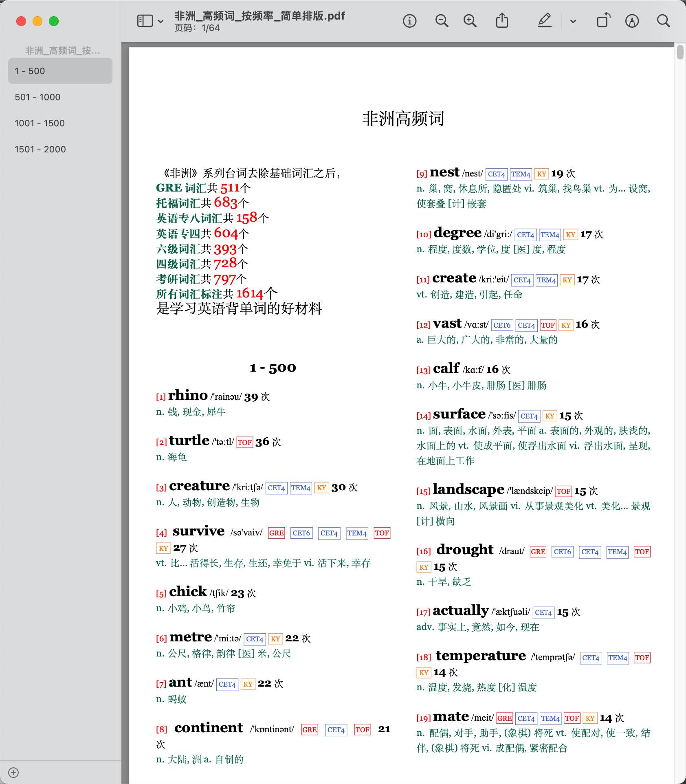686x784 pixels.
Task: Click the file name in title bar
Action: pos(259,16)
